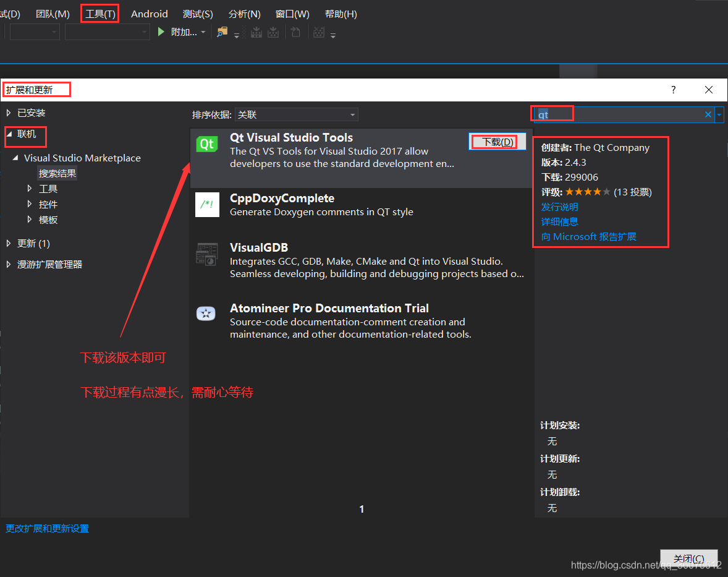Collapse the Visual Studio Marketplace node
This screenshot has height=577, width=728.
tap(15, 158)
